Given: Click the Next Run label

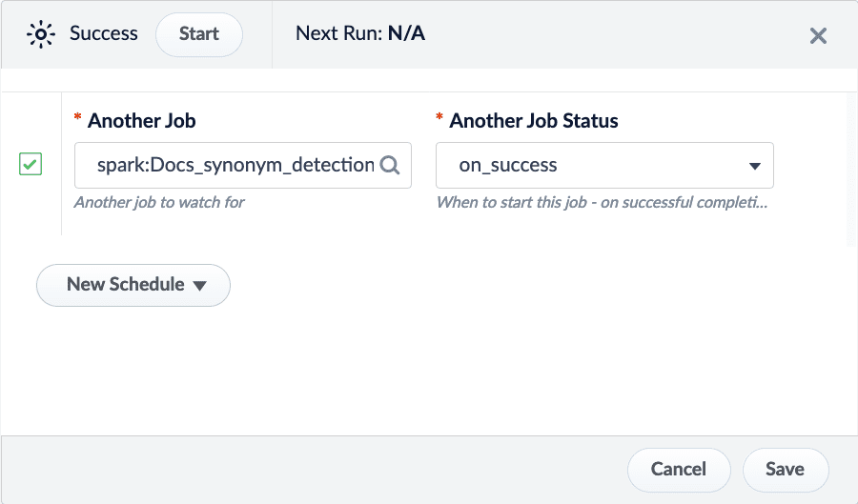Looking at the screenshot, I should click(338, 34).
